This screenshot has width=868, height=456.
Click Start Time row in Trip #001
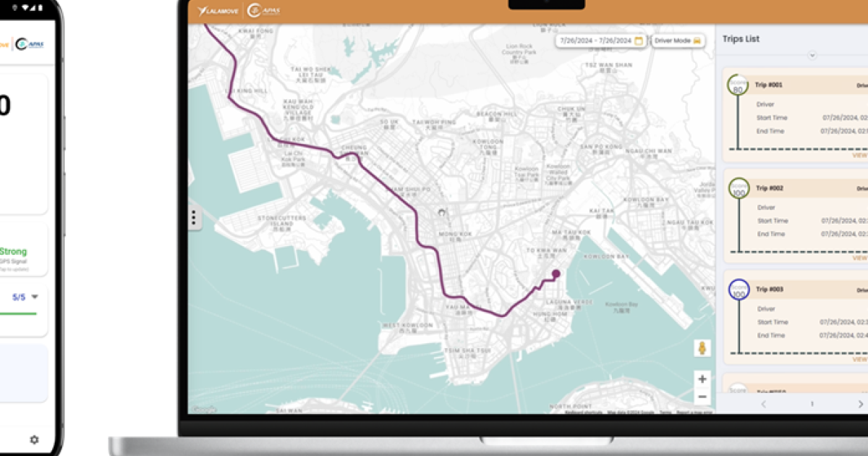(x=812, y=118)
